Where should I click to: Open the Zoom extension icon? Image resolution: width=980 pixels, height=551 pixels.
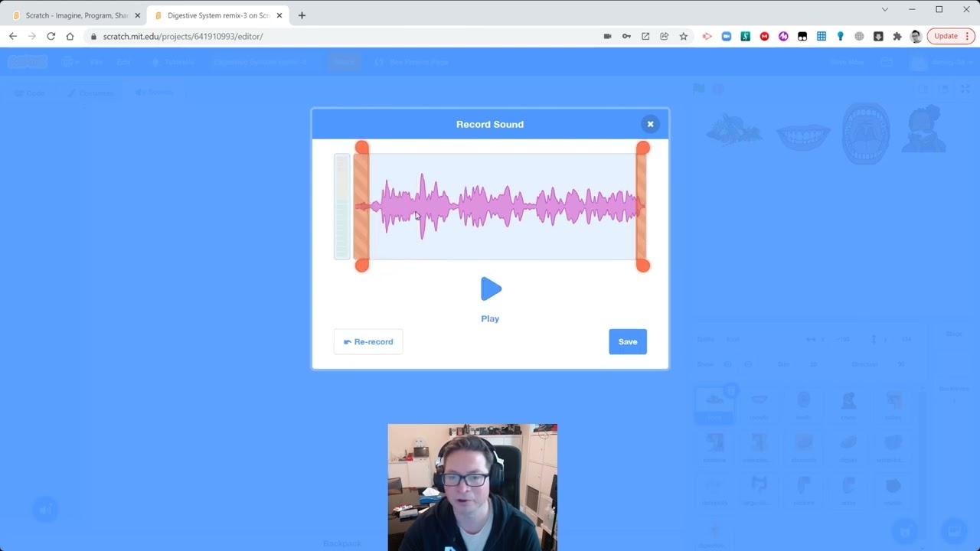tap(727, 36)
